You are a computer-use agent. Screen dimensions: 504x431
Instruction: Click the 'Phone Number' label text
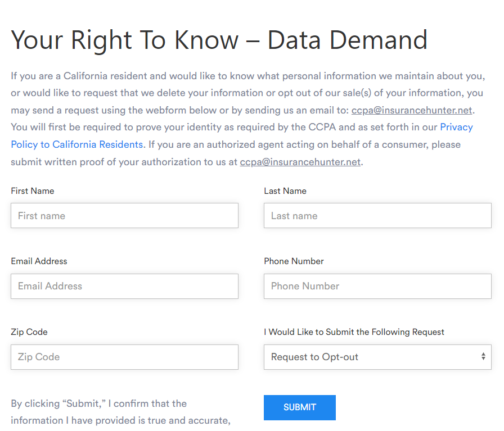point(294,261)
